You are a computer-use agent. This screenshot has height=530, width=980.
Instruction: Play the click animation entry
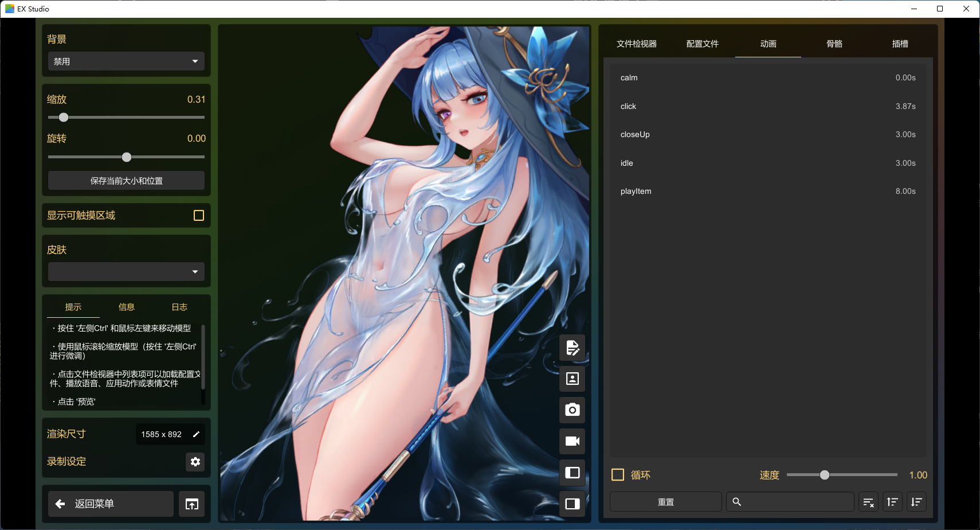768,107
